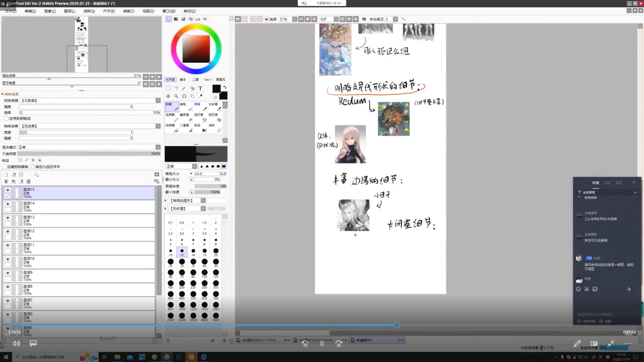Open the brush blend mode 正常 dropdown
This screenshot has height=362, width=644.
coord(195,166)
